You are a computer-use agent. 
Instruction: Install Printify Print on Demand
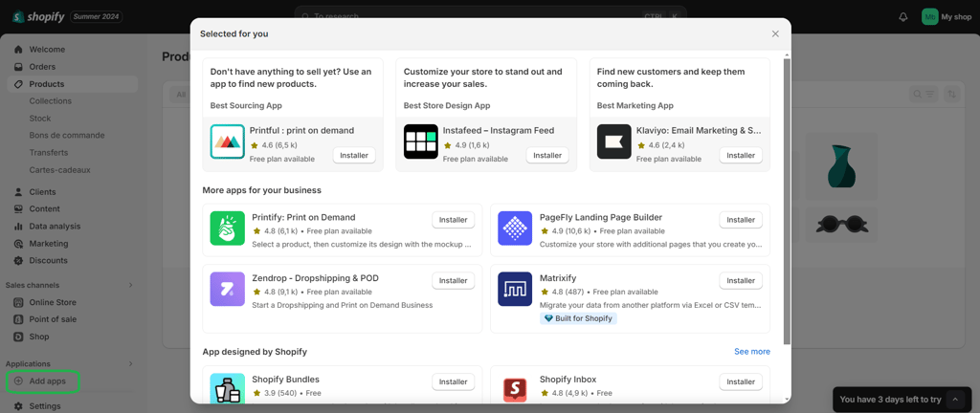[x=453, y=220]
